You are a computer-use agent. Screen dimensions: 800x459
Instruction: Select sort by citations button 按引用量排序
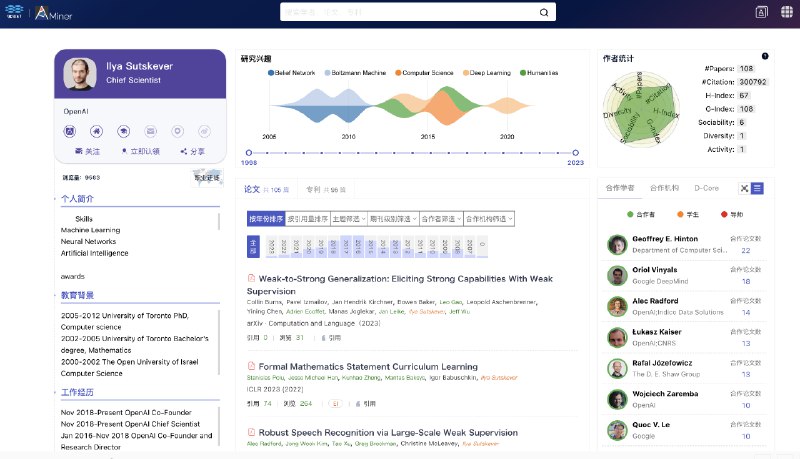point(308,219)
